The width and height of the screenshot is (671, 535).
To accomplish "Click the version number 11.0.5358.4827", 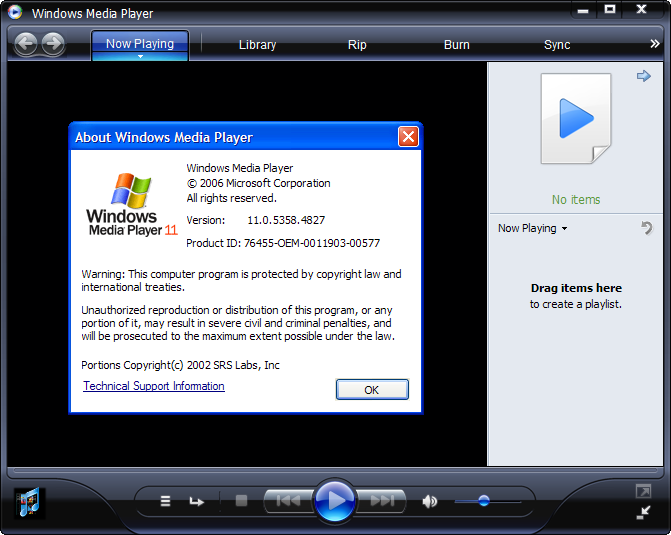I will (x=286, y=220).
